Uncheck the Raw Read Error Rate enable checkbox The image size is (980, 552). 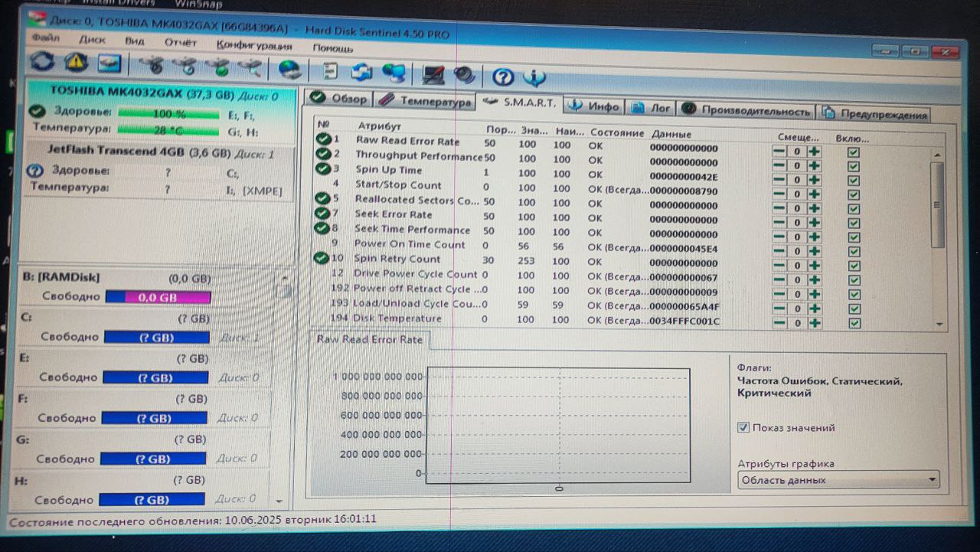(x=854, y=152)
